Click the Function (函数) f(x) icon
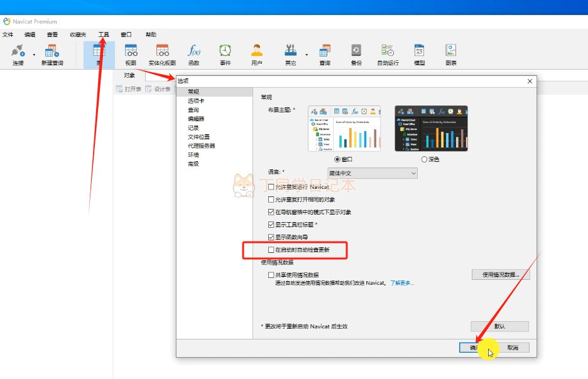 click(194, 55)
